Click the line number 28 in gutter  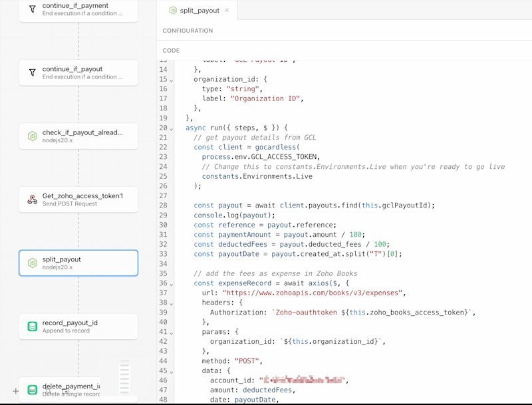tap(163, 205)
